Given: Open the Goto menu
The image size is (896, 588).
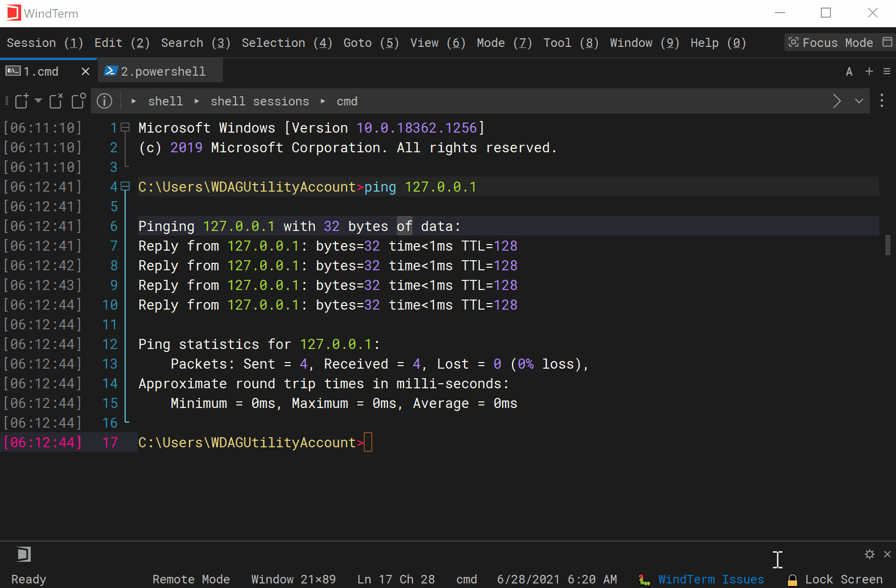Looking at the screenshot, I should [371, 43].
